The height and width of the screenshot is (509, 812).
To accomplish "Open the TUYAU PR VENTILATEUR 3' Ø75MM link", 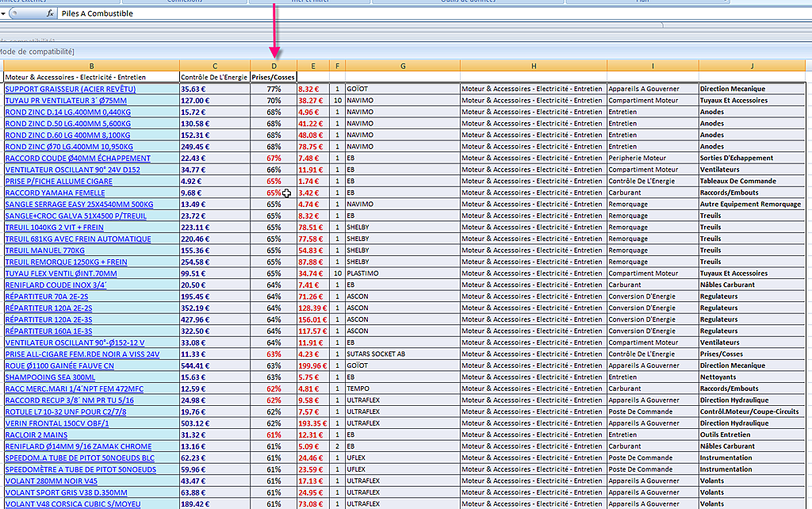I will pos(66,101).
